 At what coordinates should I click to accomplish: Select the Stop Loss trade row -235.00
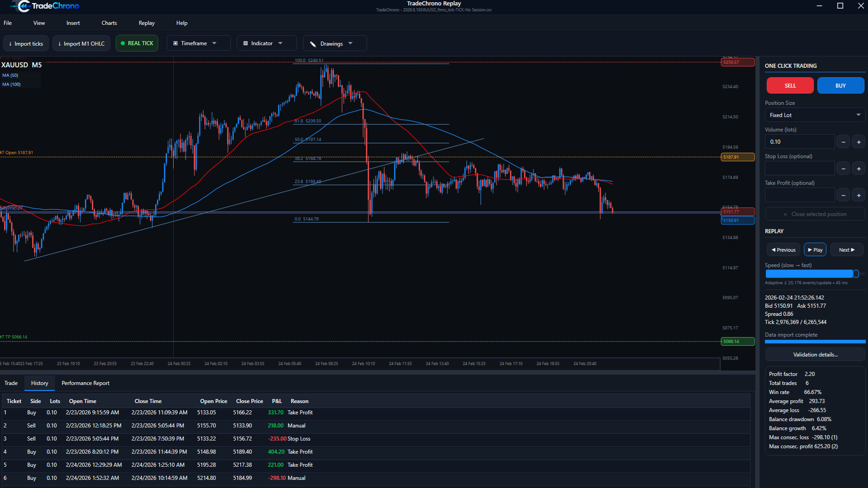[376, 439]
